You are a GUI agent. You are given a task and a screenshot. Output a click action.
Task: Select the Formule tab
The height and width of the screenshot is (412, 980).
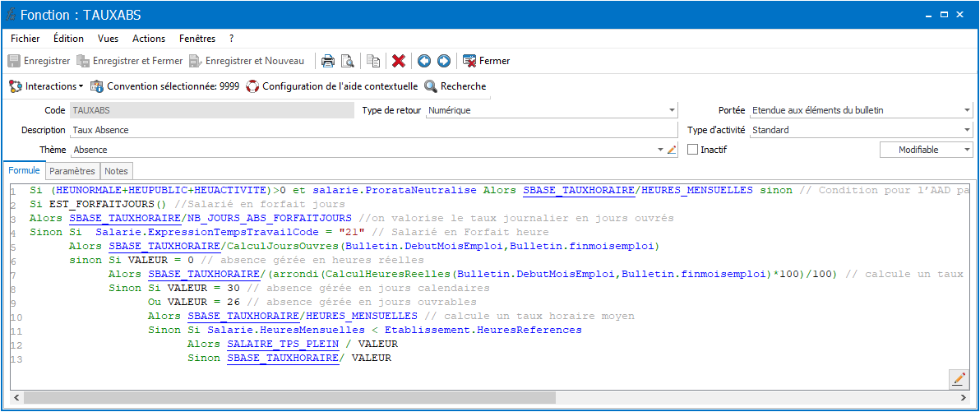click(25, 170)
